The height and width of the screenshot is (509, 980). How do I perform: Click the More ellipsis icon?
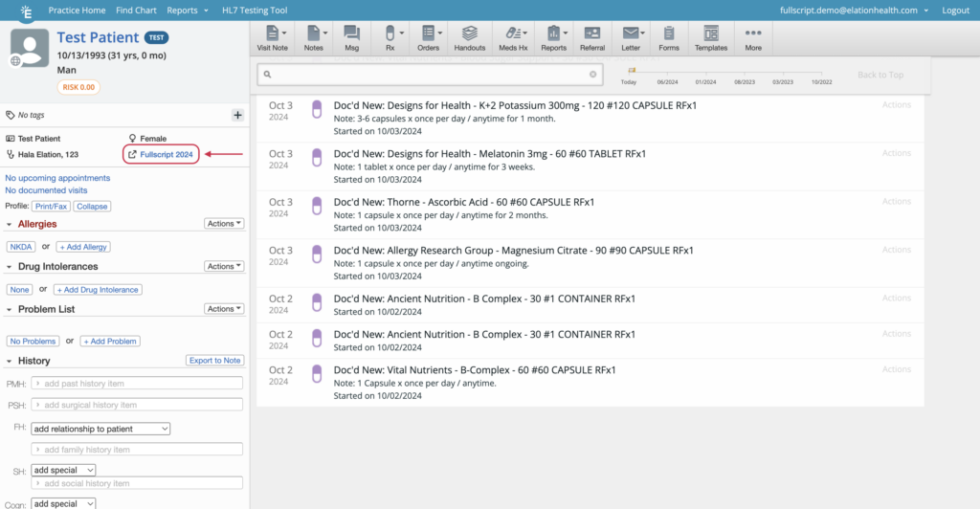click(753, 37)
